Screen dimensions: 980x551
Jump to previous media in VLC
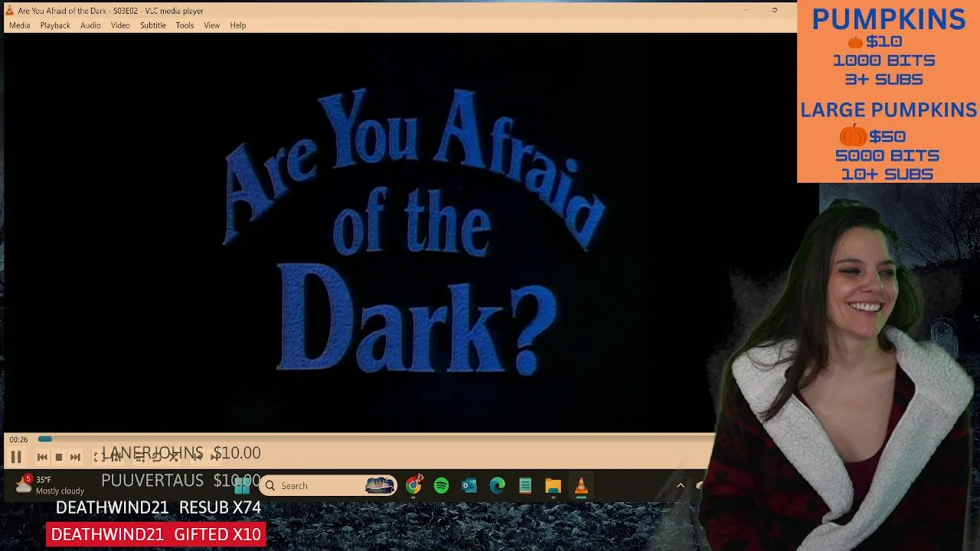point(42,457)
